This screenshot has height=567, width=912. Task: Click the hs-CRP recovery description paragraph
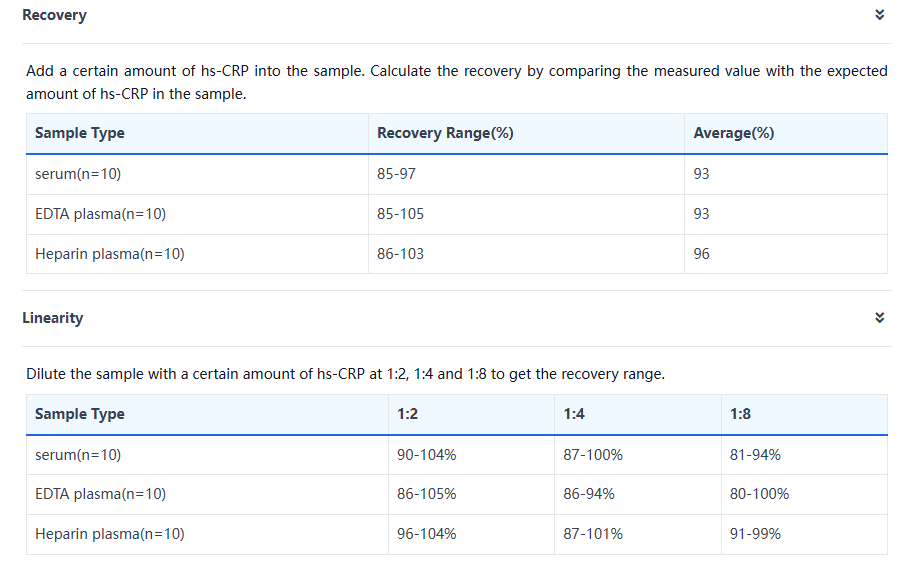tap(456, 82)
